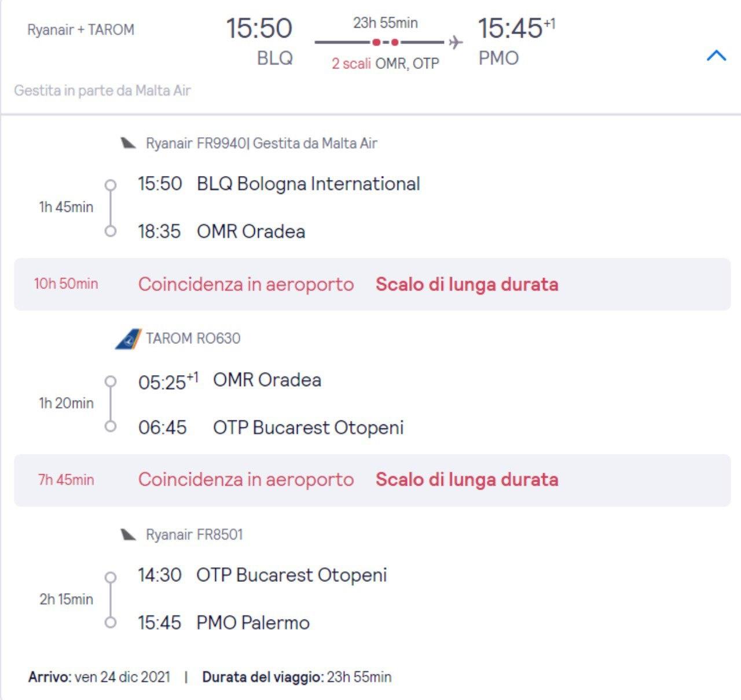Viewport: 741px width, 700px height.
Task: Click 'Scalo di lunga durata' in Oradea layover
Action: [467, 284]
